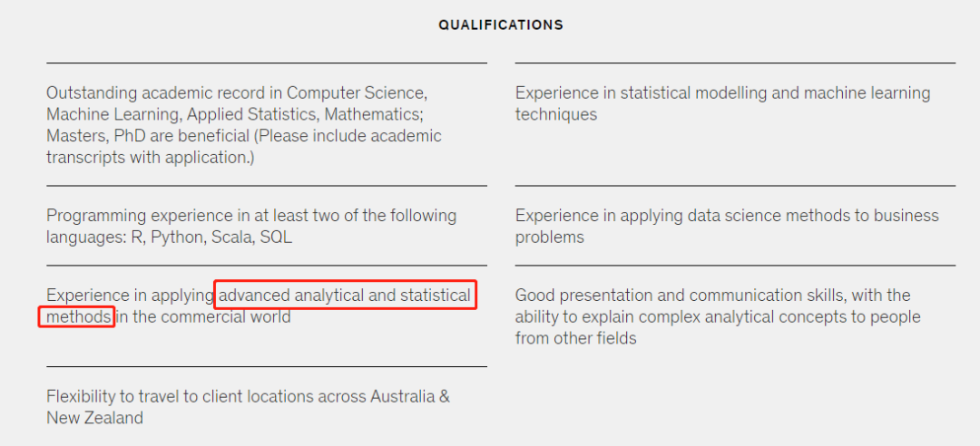Click 'problems' under business problems item
This screenshot has width=980, height=446.
pos(549,238)
